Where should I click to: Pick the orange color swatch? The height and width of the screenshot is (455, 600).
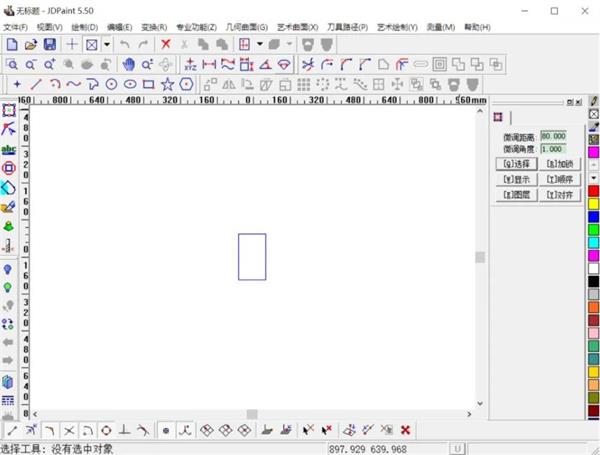593,307
